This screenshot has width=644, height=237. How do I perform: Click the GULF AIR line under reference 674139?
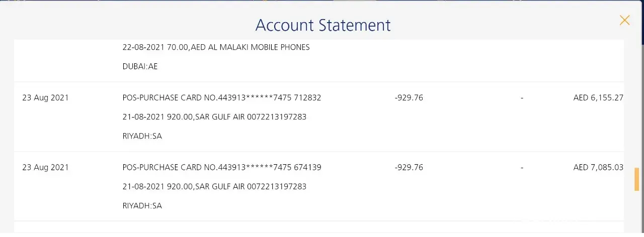[214, 186]
